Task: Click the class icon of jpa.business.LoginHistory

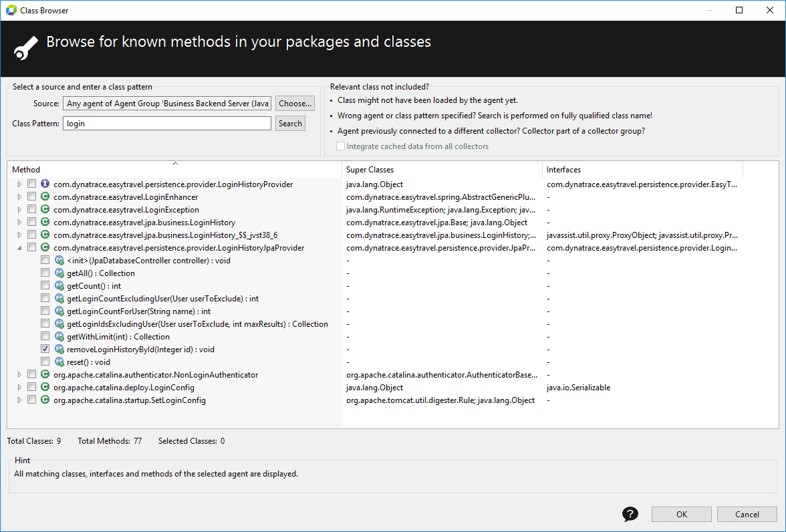Action: click(x=45, y=222)
